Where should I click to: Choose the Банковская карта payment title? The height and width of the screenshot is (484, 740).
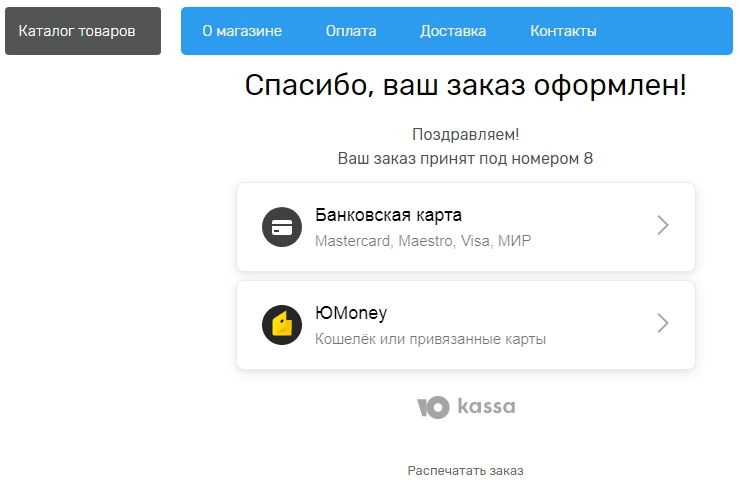tap(388, 215)
